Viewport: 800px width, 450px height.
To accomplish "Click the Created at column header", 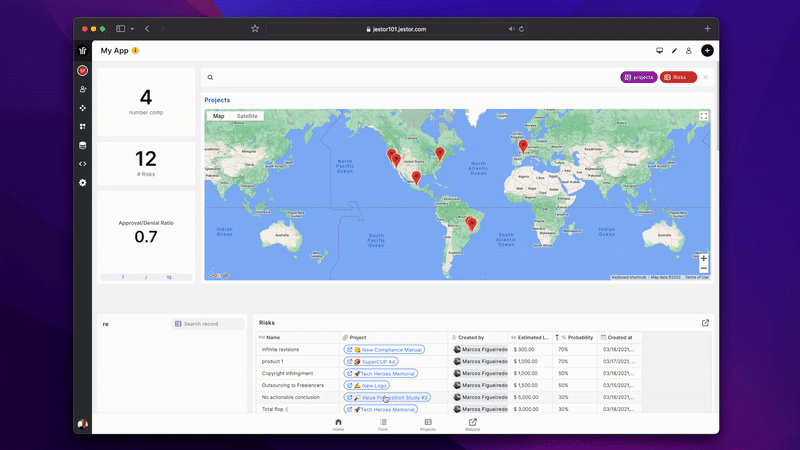I will tap(619, 337).
